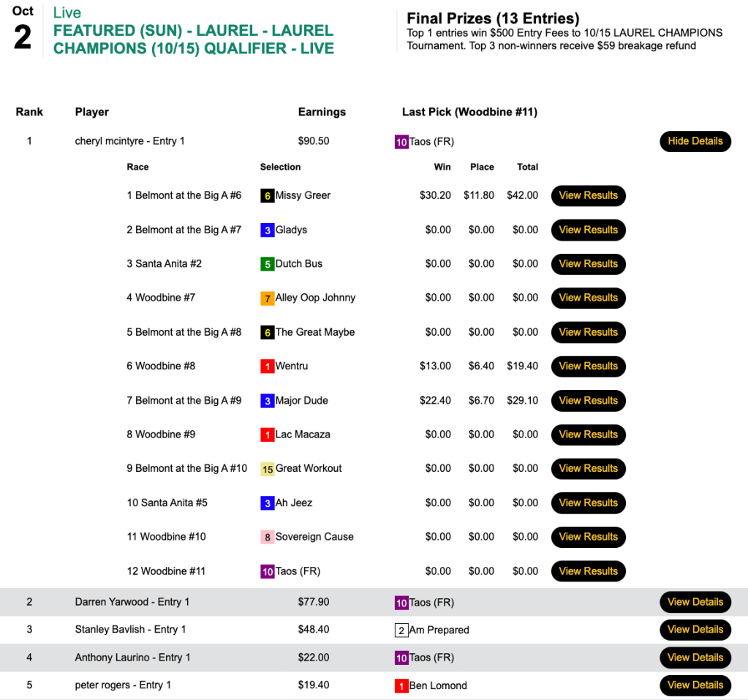Click the green number 5 badge for Dutch Bus
This screenshot has height=700, width=748.
267,264
